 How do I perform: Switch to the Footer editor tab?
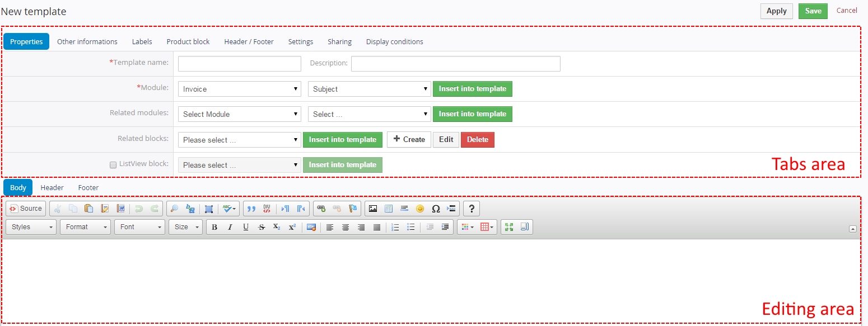click(88, 188)
